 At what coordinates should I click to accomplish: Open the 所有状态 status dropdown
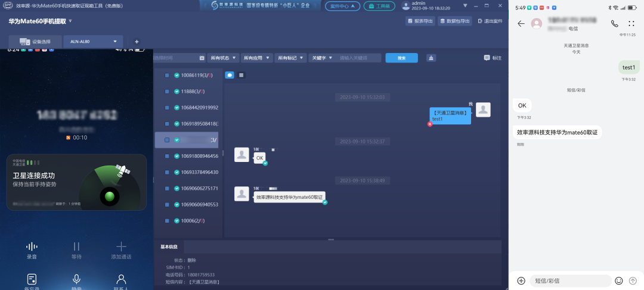[x=224, y=58]
